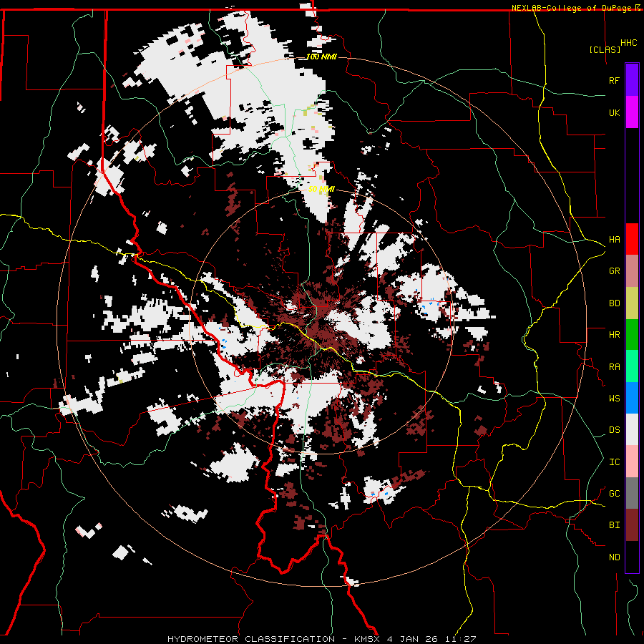Click the [CLAS] units label
The height and width of the screenshot is (644, 644).
point(605,49)
